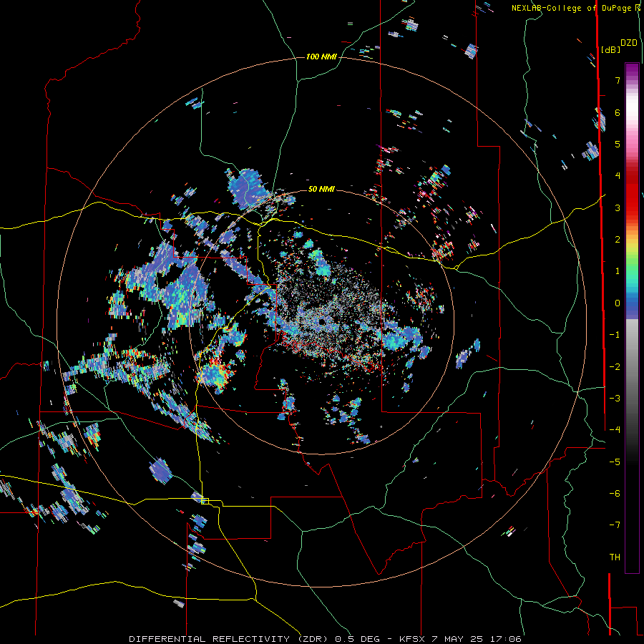Click the 2 value on the color scale
Viewport: 644px width, 644px height.
(618, 240)
